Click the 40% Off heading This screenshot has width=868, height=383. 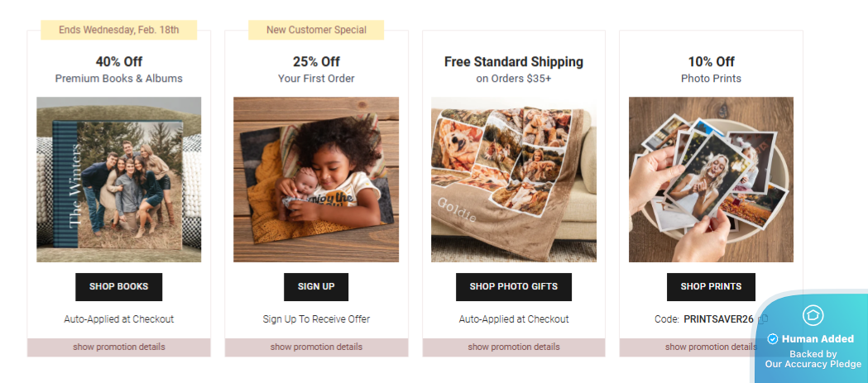pyautogui.click(x=118, y=61)
